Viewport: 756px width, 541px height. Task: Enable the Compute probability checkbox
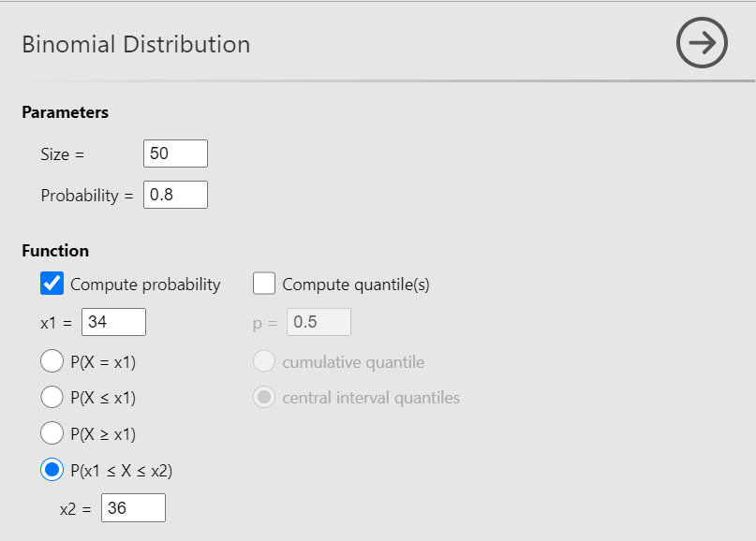point(52,284)
